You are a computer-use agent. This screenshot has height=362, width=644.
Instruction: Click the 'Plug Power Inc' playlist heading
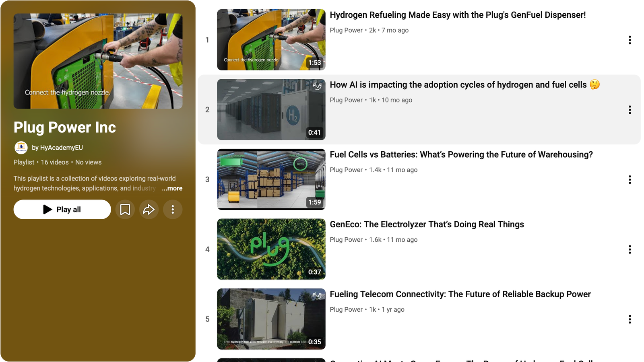point(65,128)
